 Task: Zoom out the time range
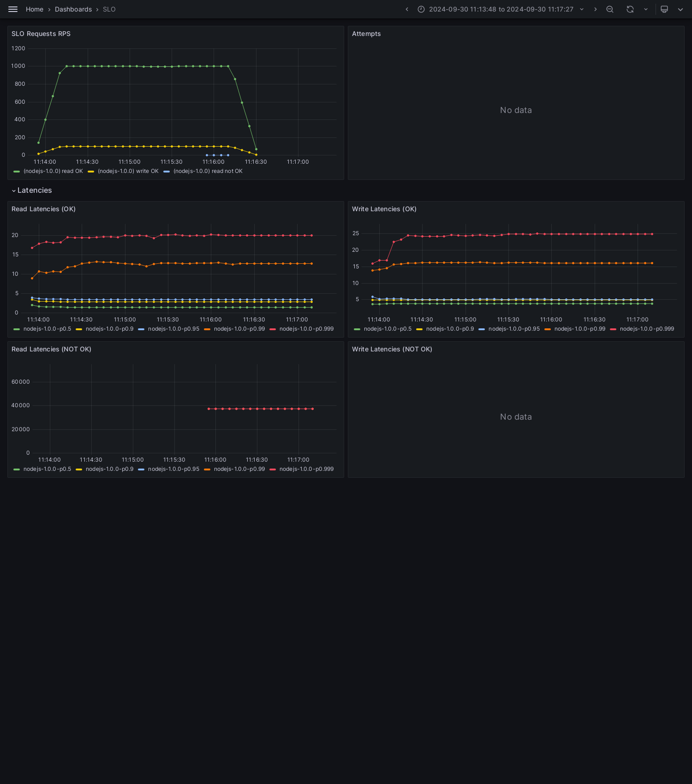610,9
